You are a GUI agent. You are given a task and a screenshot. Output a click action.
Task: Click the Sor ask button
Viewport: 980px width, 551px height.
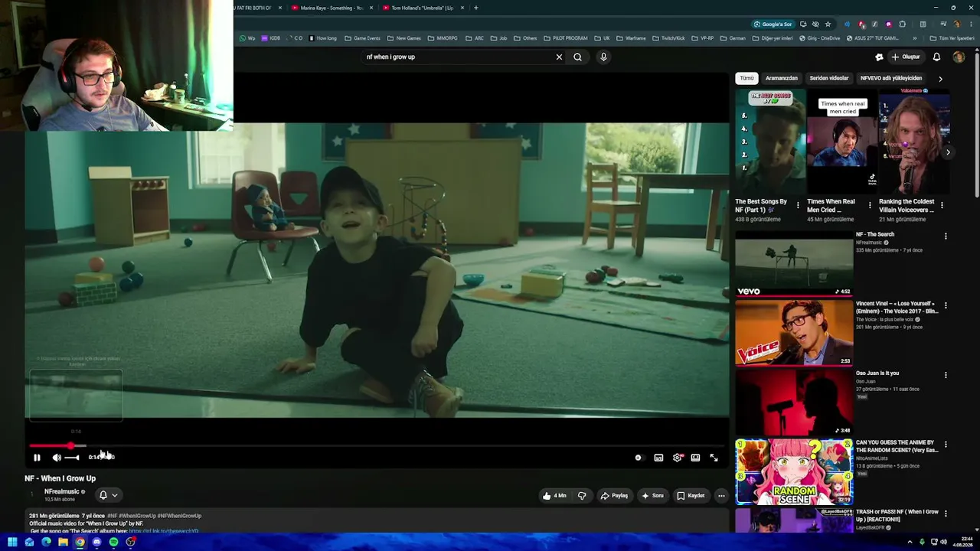(652, 496)
